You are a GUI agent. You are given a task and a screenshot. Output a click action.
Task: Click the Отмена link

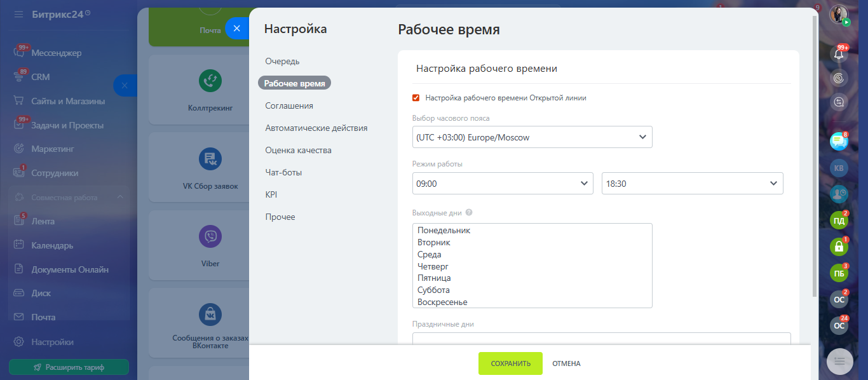pyautogui.click(x=566, y=363)
